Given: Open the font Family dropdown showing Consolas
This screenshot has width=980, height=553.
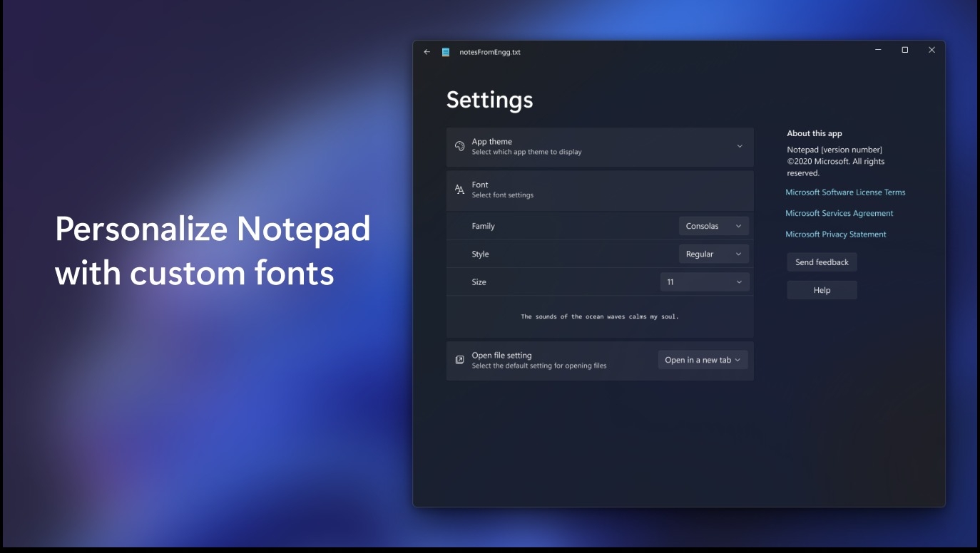Looking at the screenshot, I should [713, 226].
